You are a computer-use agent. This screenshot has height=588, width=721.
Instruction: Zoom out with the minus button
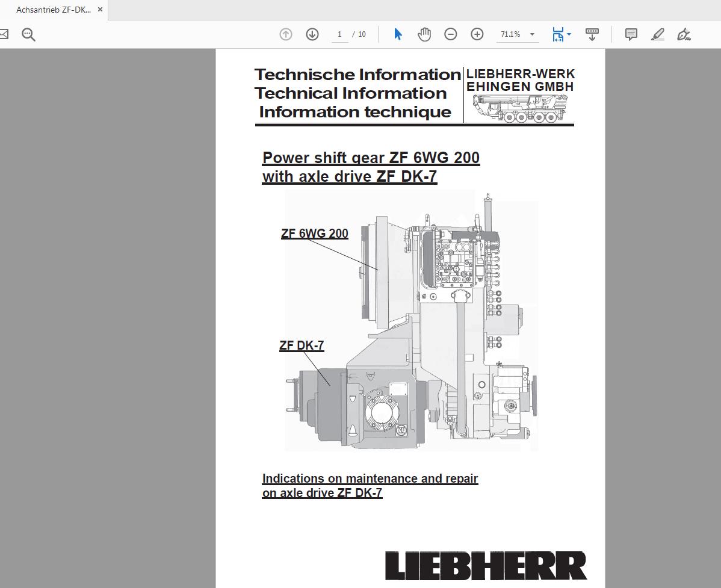click(x=451, y=34)
